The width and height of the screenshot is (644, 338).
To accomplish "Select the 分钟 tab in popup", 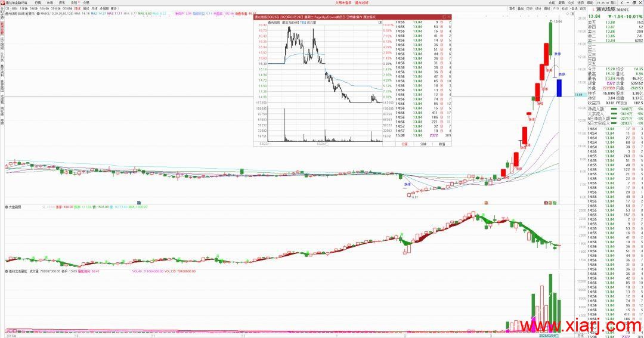I will tap(423, 144).
